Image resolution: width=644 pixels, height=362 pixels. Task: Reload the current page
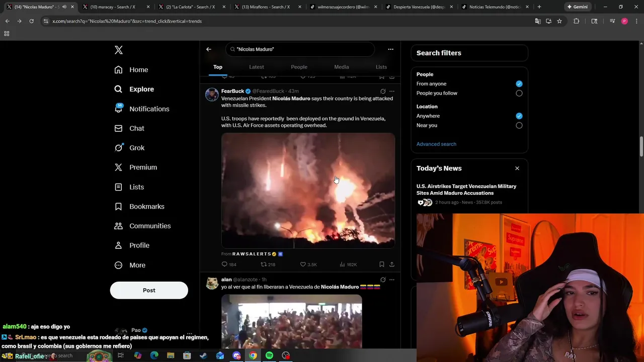click(31, 21)
